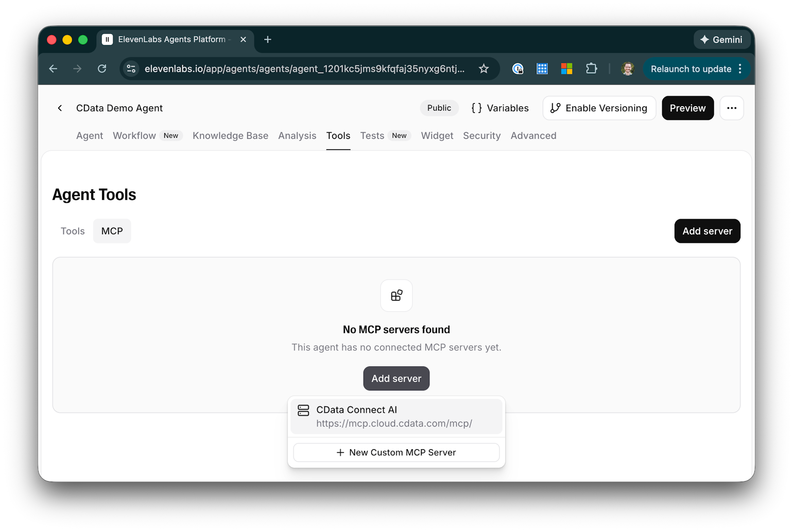Open the three-dot agent options menu
Screen dimensions: 793x532
pyautogui.click(x=731, y=108)
